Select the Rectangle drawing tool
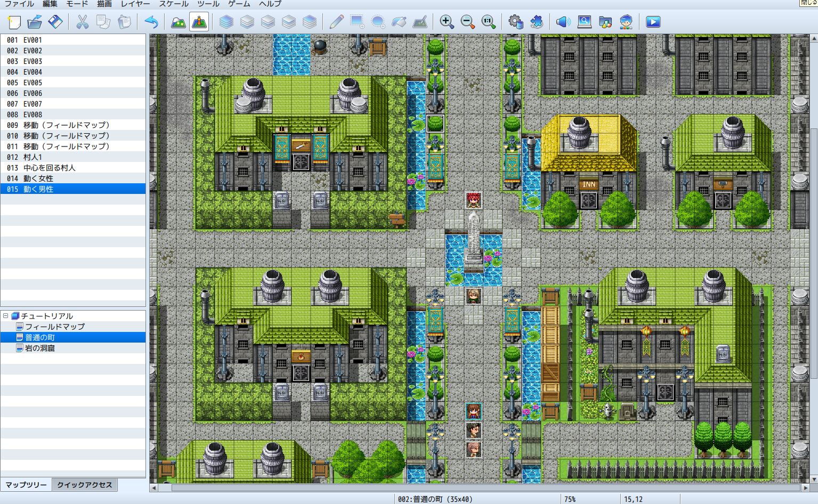Viewport: 818px width, 504px height. [357, 22]
